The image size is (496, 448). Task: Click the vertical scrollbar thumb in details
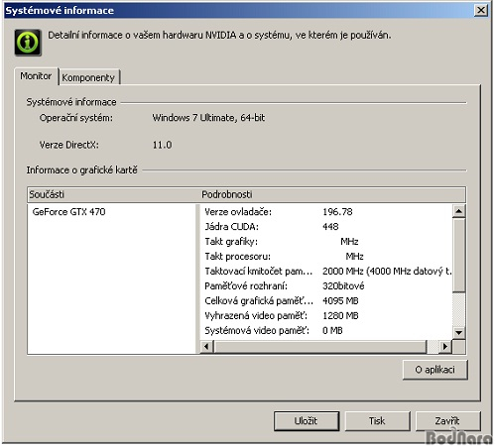458,255
